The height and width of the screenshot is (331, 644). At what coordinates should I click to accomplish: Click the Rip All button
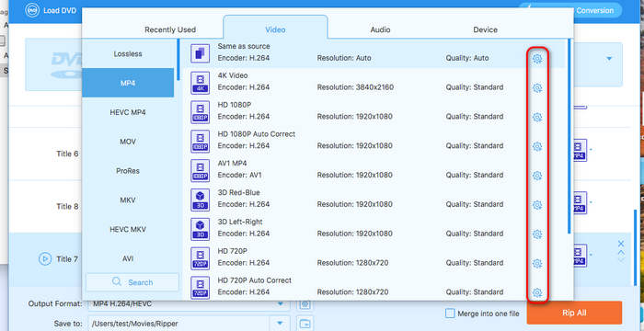pyautogui.click(x=574, y=313)
